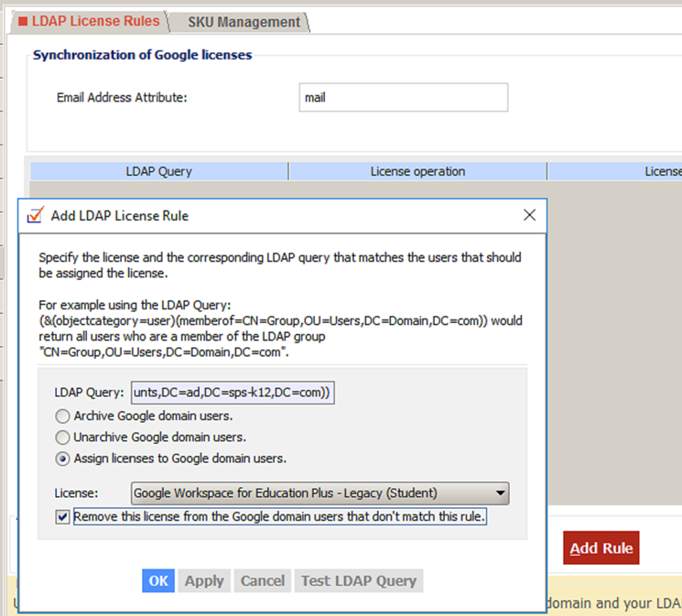Close the Add LDAP License Rule dialog
The width and height of the screenshot is (682, 616).
pyautogui.click(x=528, y=216)
